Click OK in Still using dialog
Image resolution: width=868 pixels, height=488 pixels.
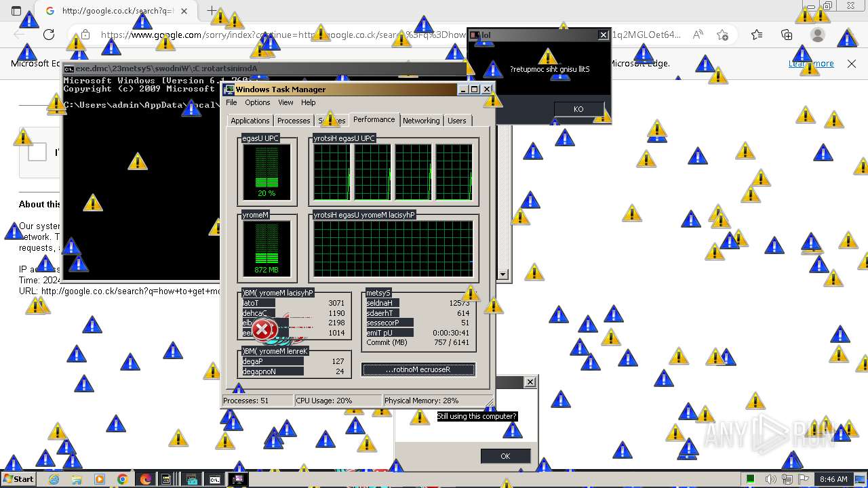point(505,456)
